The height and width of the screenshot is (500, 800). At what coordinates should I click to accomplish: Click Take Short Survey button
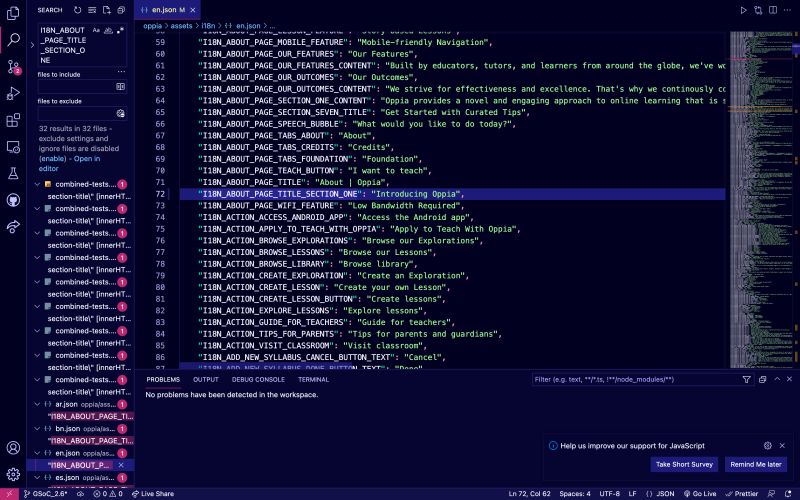(x=684, y=464)
